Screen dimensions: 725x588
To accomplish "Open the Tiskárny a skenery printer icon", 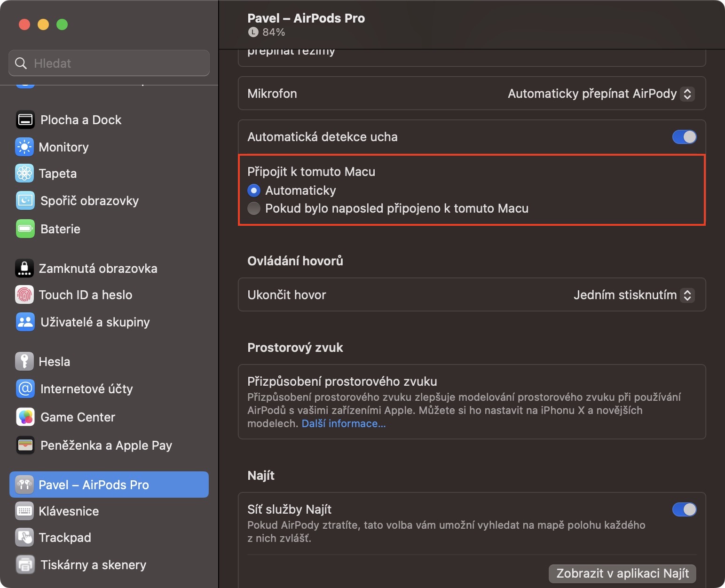I will 25,565.
